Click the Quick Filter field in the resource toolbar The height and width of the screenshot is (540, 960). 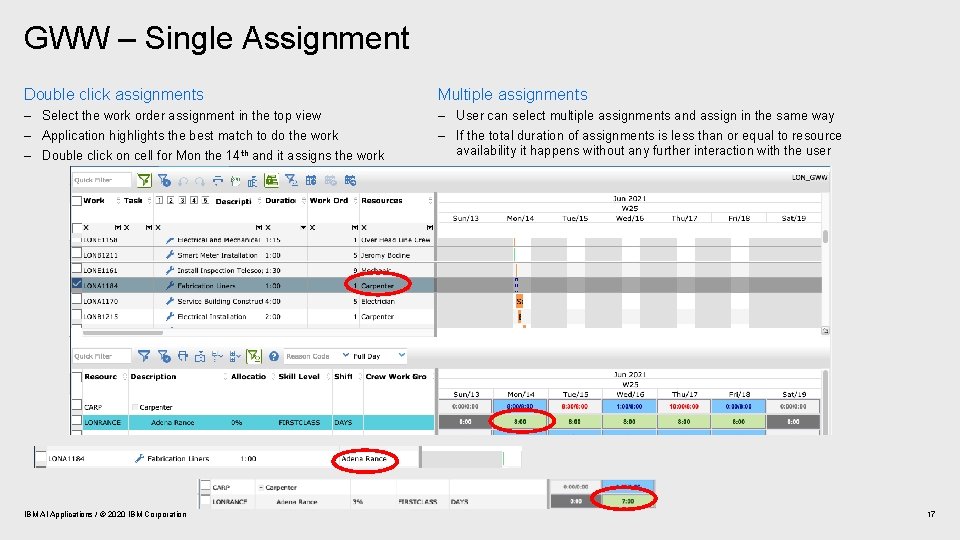[102, 356]
